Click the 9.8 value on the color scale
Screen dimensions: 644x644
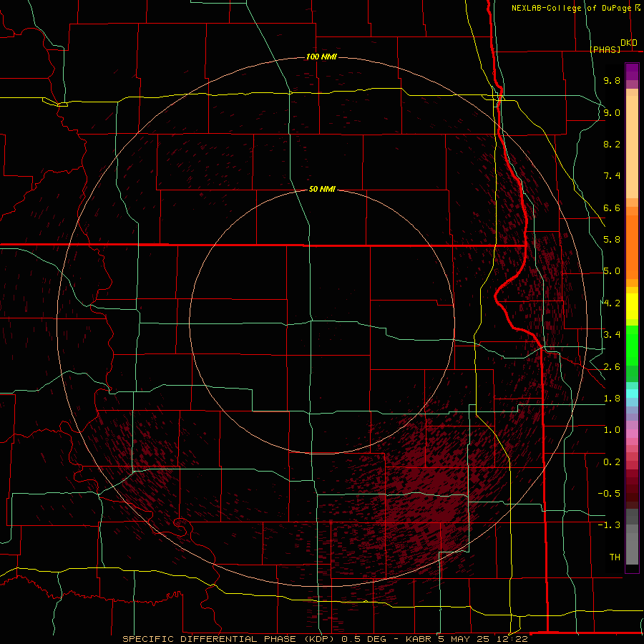click(612, 80)
